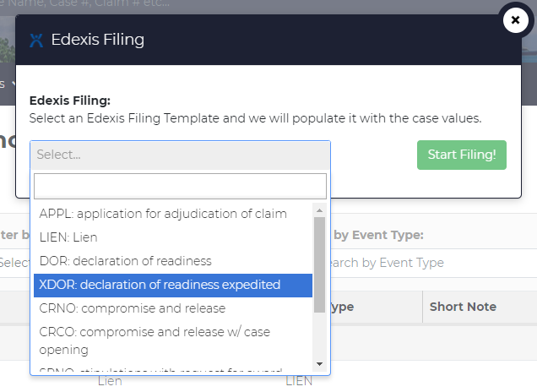Viewport: 537px width, 392px height.
Task: Click the dropdown list scrollbar thumb
Action: pos(319,264)
